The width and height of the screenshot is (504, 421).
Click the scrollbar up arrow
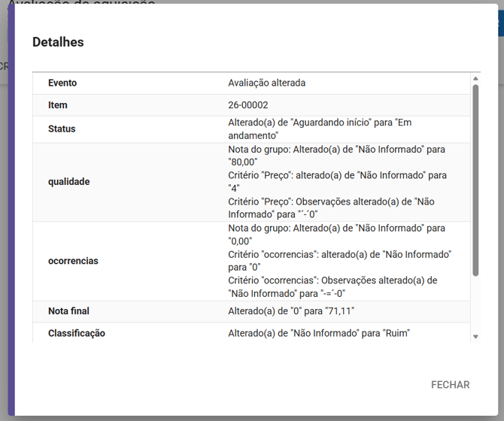pos(475,78)
